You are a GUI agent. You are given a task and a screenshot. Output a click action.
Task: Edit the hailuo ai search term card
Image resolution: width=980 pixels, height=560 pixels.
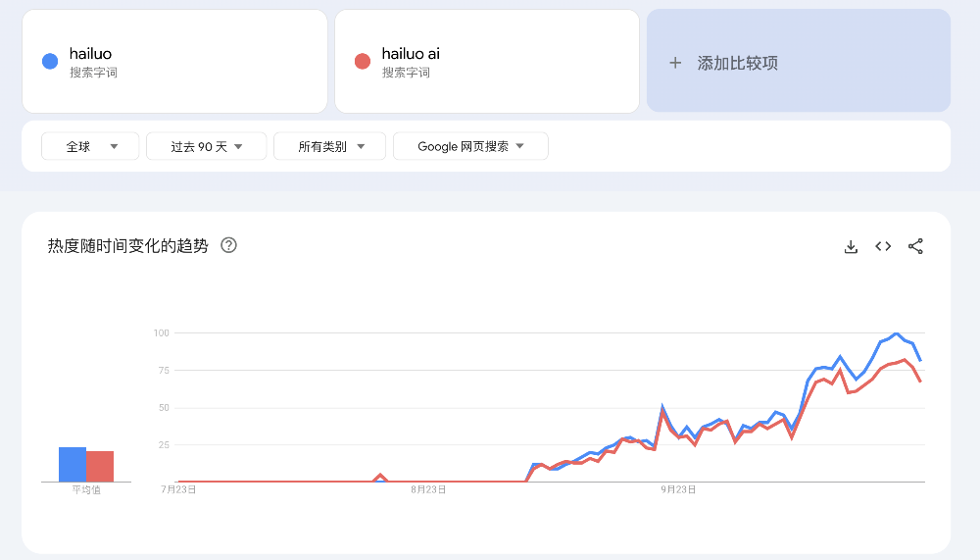pyautogui.click(x=487, y=62)
